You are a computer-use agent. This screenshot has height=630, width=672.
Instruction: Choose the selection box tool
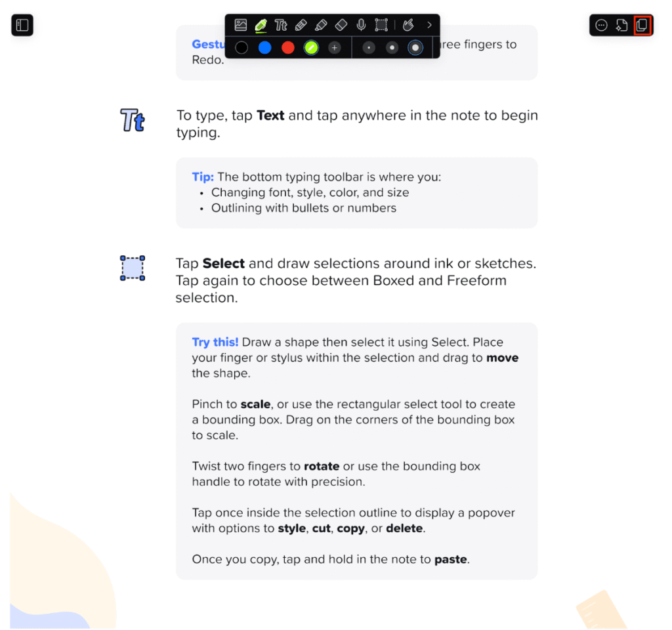pyautogui.click(x=381, y=25)
